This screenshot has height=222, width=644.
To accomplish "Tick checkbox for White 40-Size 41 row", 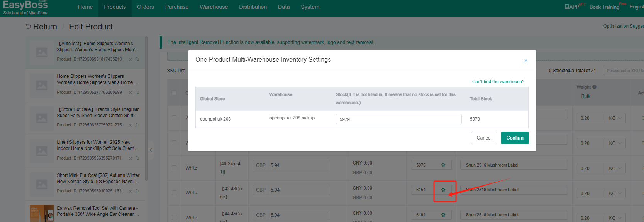I will click(x=174, y=168).
